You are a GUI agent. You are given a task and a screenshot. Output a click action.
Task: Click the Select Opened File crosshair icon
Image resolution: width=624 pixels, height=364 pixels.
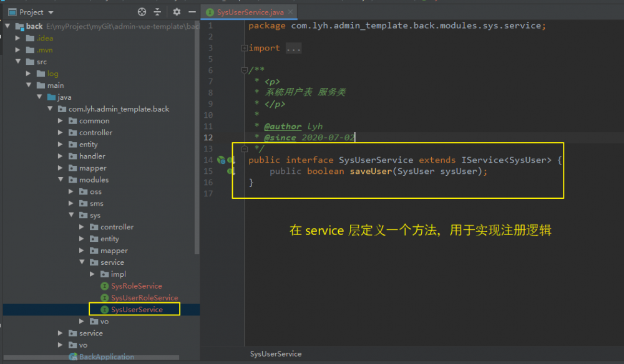(x=141, y=12)
